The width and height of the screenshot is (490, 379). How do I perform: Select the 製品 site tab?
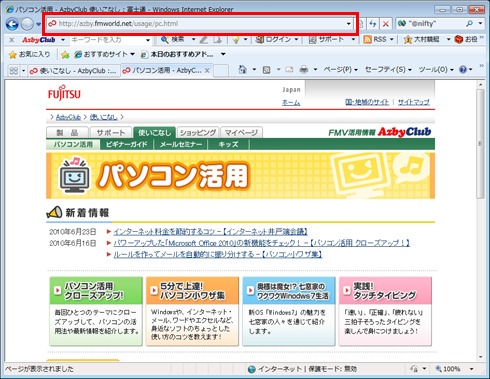[67, 132]
